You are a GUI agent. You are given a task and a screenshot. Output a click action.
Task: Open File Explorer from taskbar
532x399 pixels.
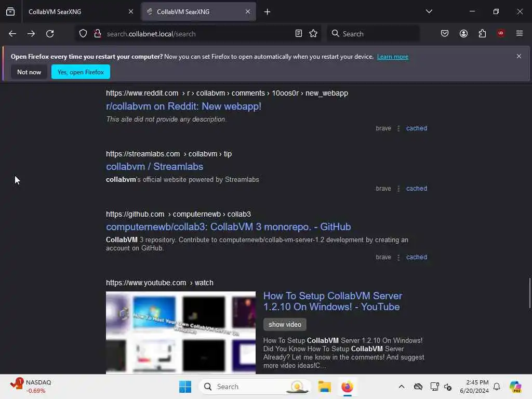click(x=324, y=387)
